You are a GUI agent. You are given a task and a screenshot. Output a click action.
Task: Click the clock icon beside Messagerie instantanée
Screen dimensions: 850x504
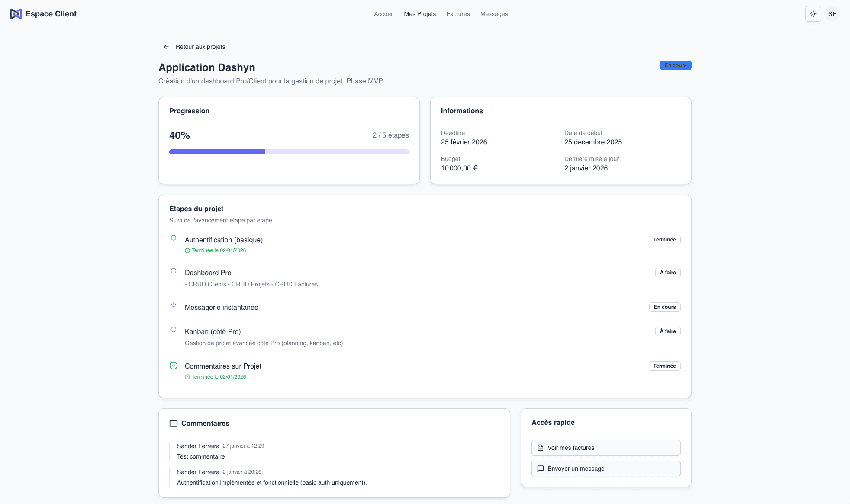tap(174, 305)
